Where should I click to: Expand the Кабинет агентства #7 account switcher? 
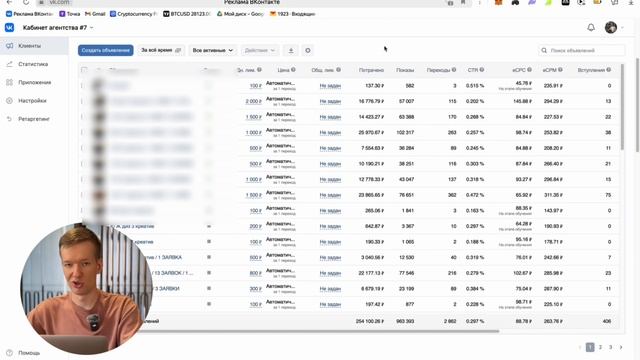click(58, 28)
